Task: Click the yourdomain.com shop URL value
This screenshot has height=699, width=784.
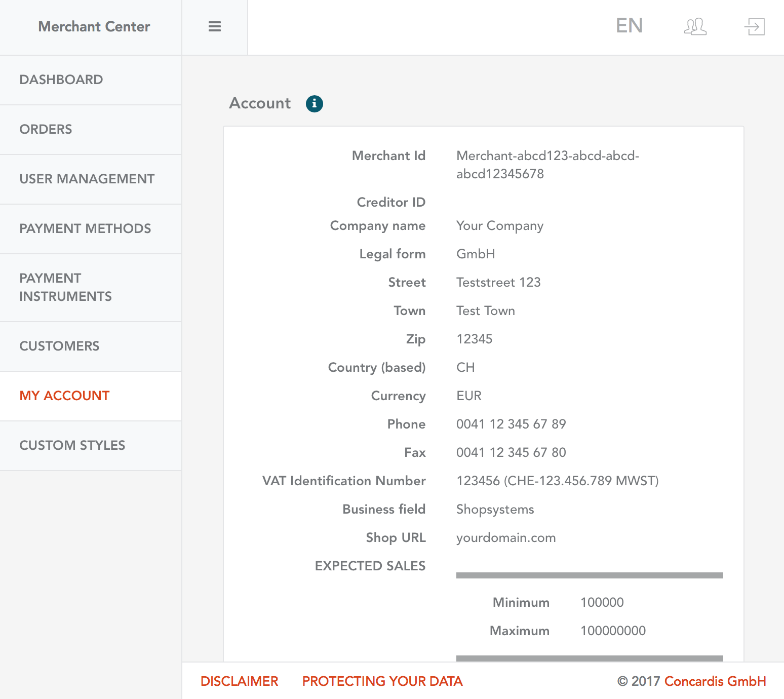Action: tap(506, 537)
